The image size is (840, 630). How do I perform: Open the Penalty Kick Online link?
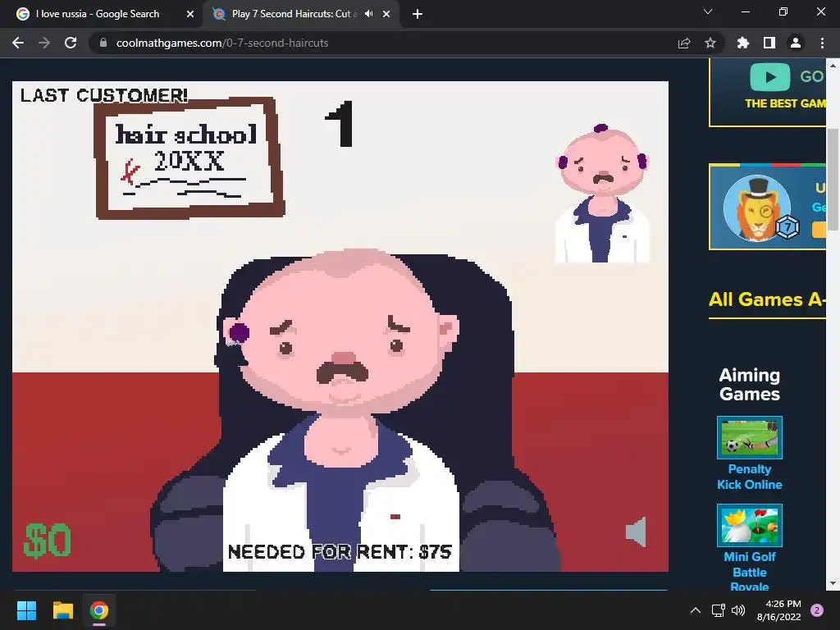(x=750, y=477)
